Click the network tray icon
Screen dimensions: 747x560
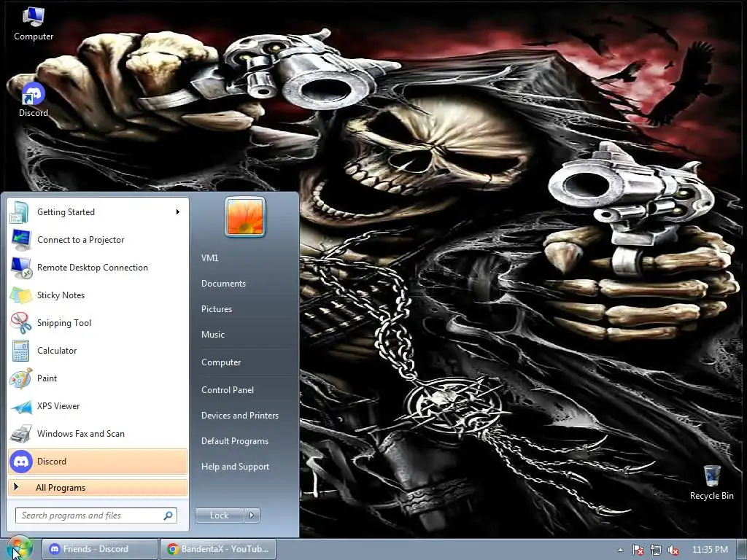pos(656,550)
